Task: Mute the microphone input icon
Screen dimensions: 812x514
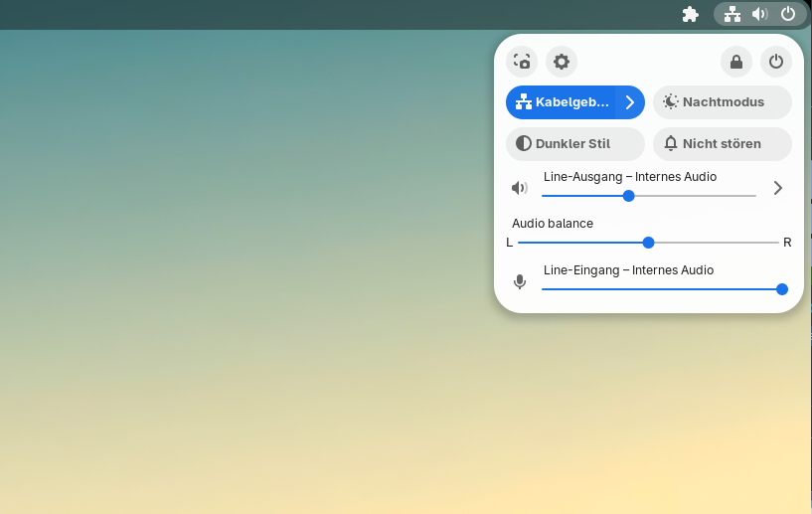Action: 519,282
